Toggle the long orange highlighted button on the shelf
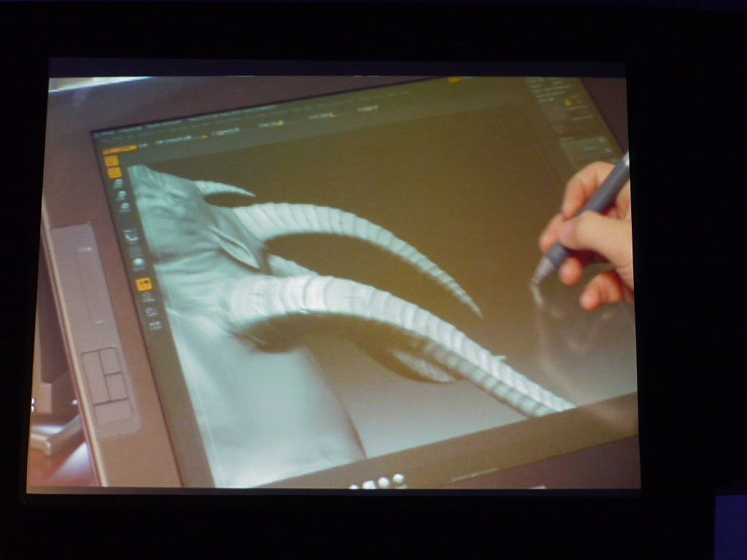 click(x=120, y=149)
